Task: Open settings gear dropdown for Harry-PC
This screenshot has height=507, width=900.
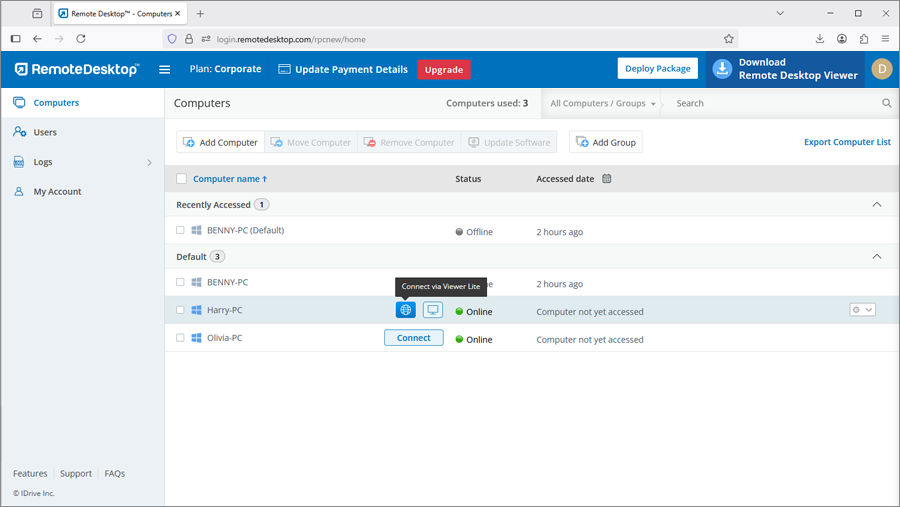Action: click(862, 310)
